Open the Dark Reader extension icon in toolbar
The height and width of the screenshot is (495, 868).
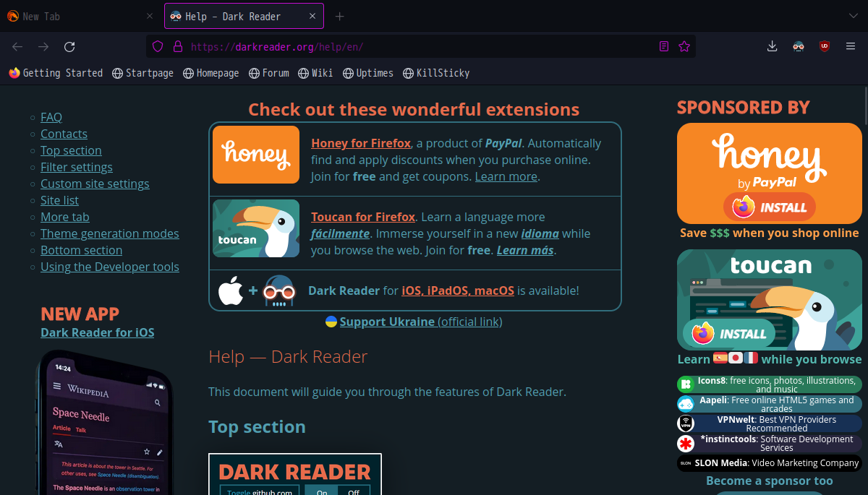click(798, 46)
